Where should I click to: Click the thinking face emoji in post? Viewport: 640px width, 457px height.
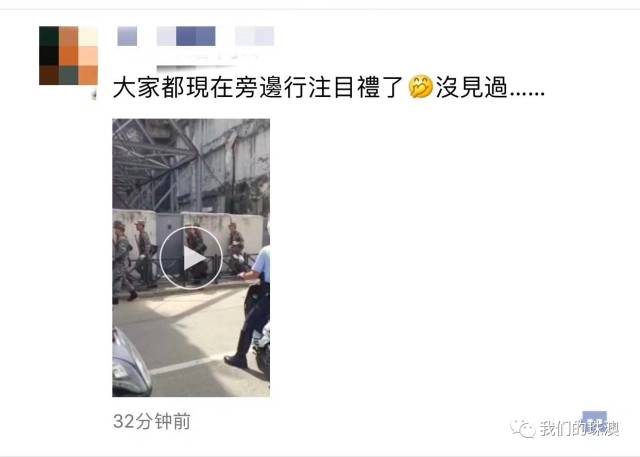(420, 87)
